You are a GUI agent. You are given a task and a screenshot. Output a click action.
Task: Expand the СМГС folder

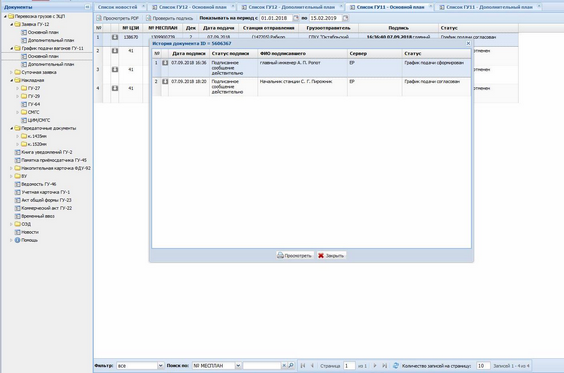click(x=18, y=112)
